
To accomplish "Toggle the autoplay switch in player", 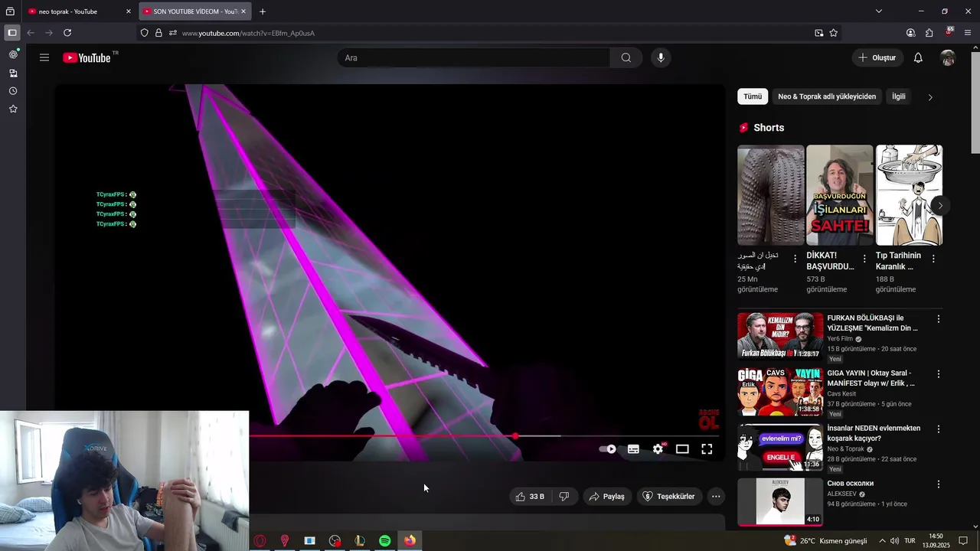I will tap(607, 449).
